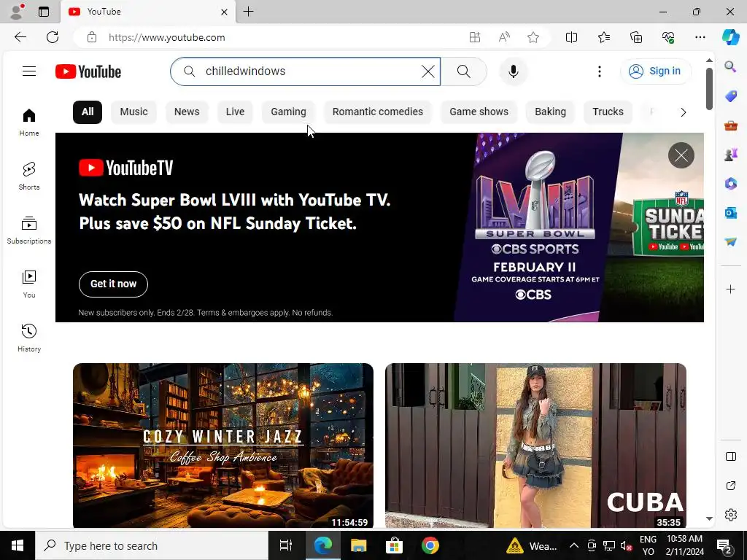Viewport: 747px width, 560px height.
Task: Close the YouTube tab
Action: pos(225,12)
